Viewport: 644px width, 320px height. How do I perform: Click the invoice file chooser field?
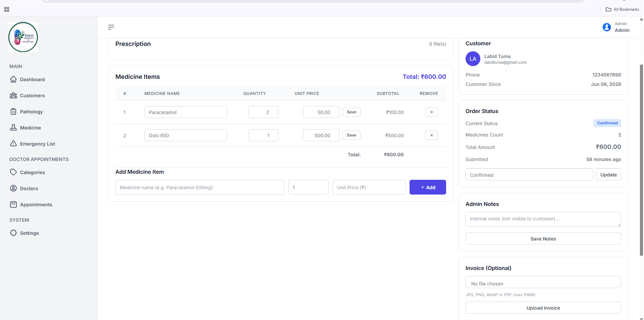click(x=543, y=282)
